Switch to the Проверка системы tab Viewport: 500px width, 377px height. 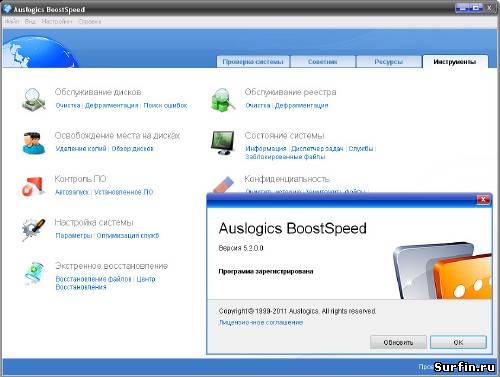pos(253,62)
